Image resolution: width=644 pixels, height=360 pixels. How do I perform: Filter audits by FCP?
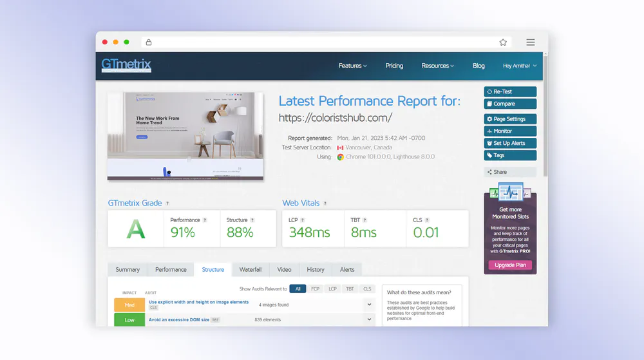tap(315, 289)
